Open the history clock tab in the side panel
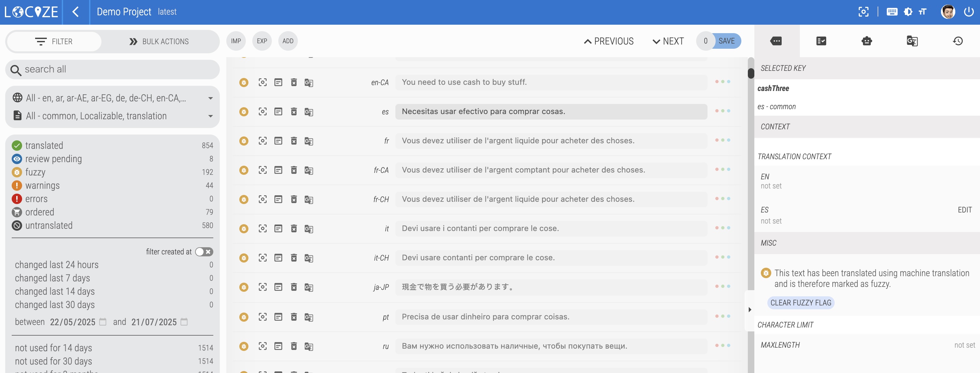 (x=958, y=41)
